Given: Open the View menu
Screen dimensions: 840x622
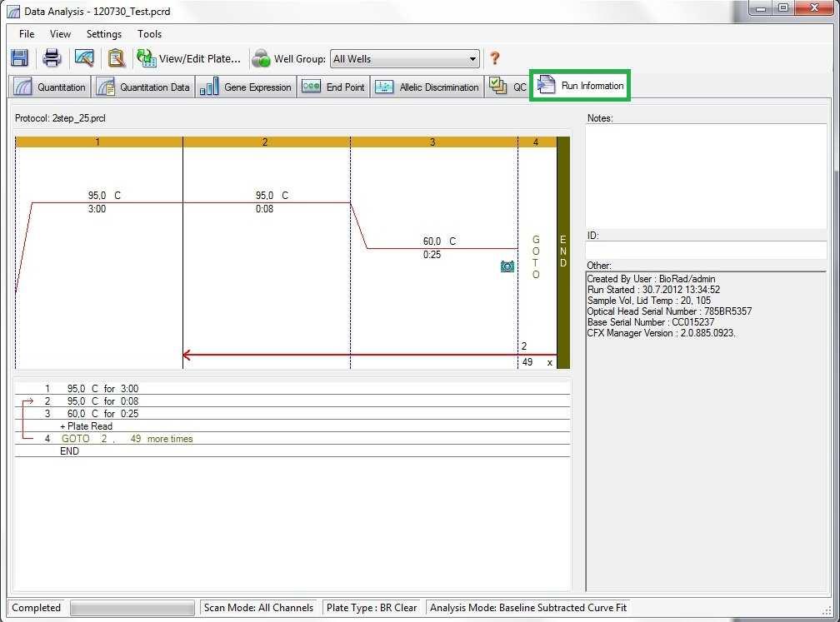Looking at the screenshot, I should coord(60,33).
